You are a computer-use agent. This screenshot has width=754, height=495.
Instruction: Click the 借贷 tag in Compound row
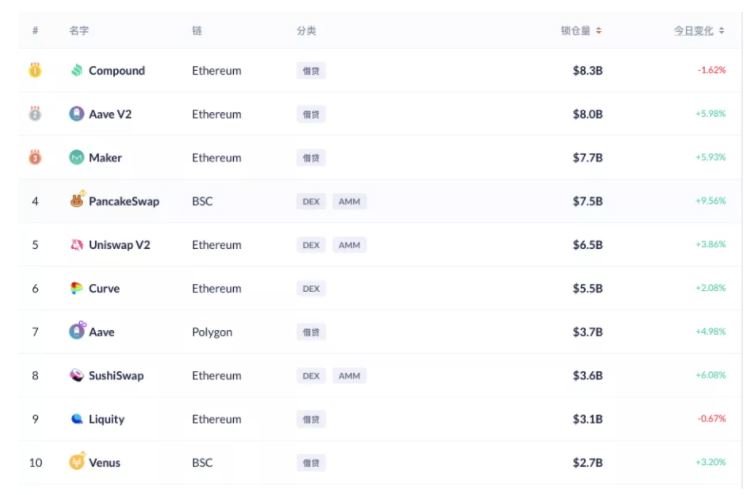pyautogui.click(x=311, y=71)
